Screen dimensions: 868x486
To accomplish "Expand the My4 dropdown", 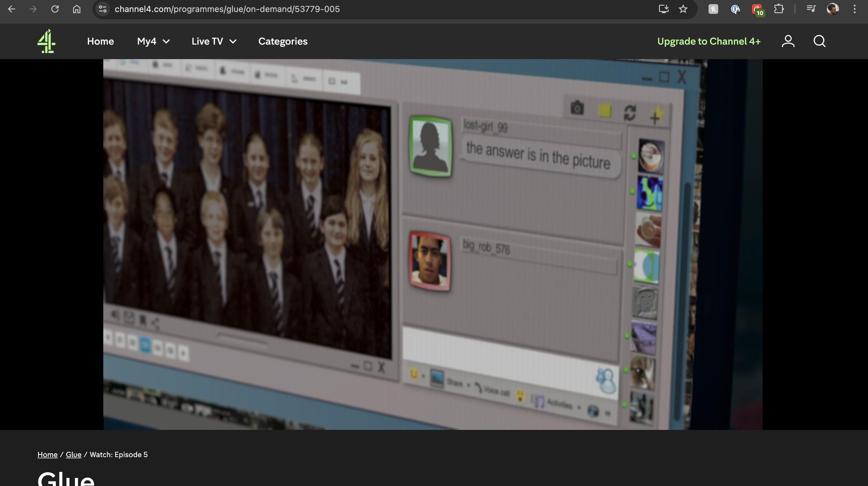I will click(x=153, y=41).
